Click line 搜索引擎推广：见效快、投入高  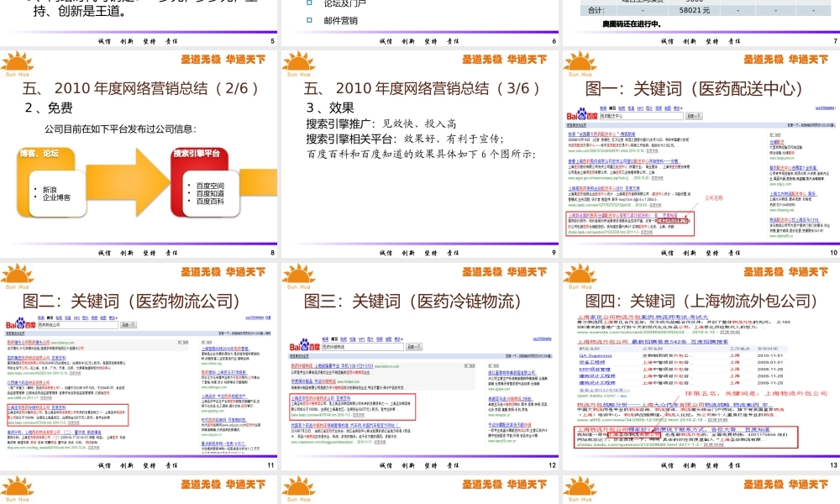click(x=381, y=123)
